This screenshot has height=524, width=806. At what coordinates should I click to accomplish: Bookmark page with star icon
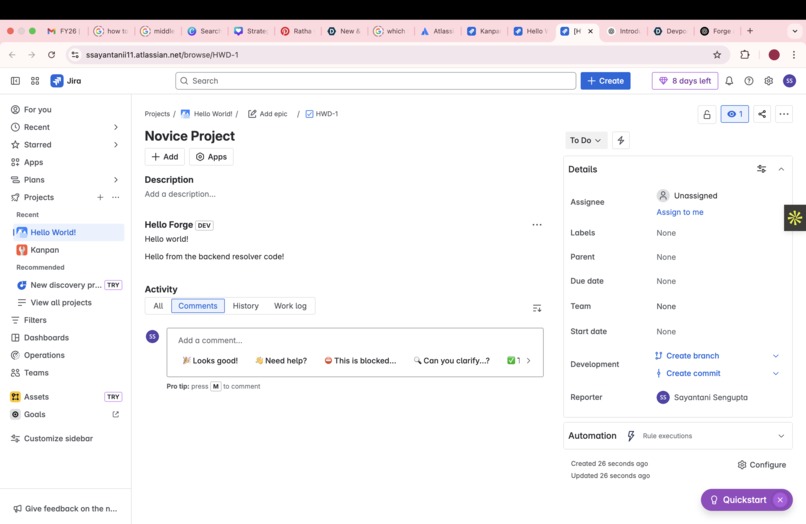[x=717, y=55]
